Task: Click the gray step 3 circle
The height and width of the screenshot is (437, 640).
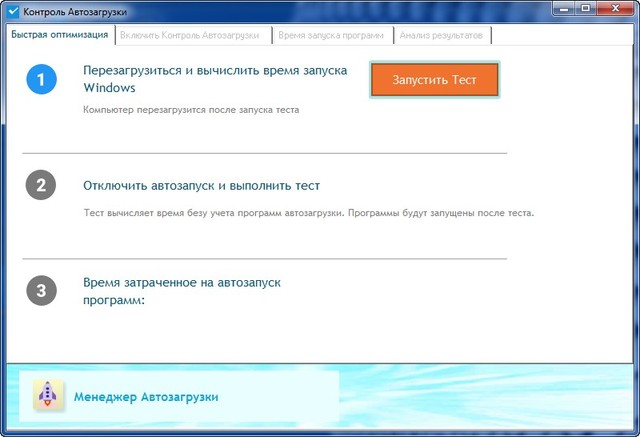Action: click(41, 291)
